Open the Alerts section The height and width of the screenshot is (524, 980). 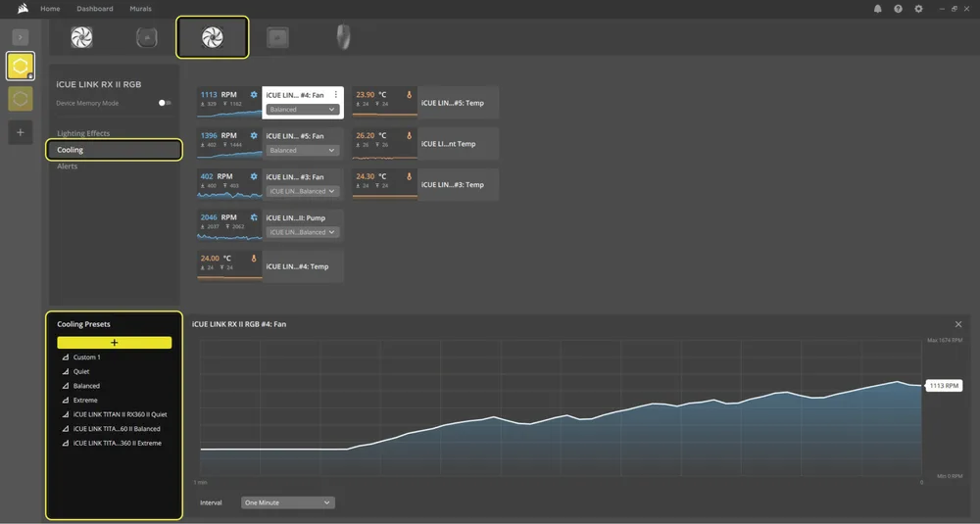click(x=68, y=167)
